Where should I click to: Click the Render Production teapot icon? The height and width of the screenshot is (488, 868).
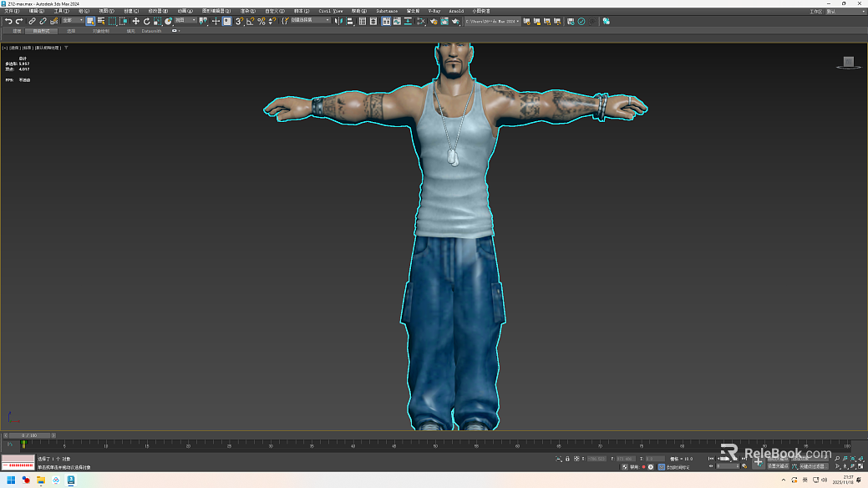pyautogui.click(x=455, y=21)
